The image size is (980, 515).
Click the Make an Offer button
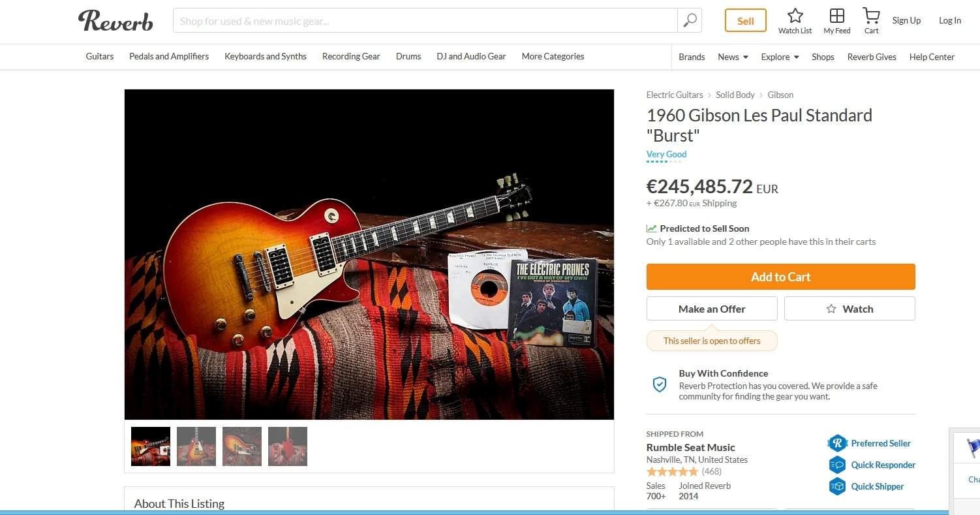click(712, 309)
